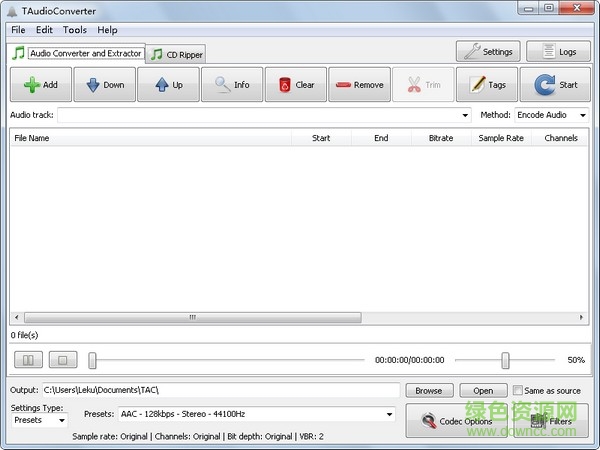Open the Method dropdown showing Encode Audio
Screen dimensions: 600x450
point(551,115)
